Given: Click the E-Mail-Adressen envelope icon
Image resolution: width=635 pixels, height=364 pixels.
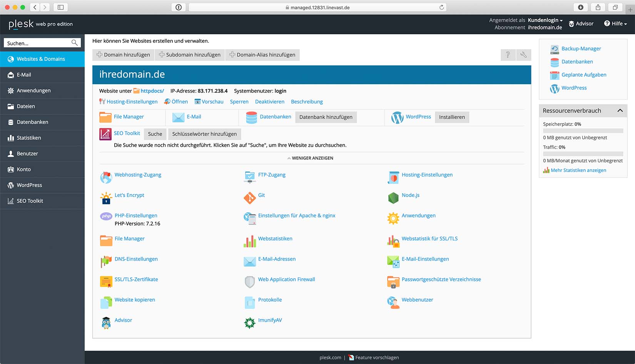Looking at the screenshot, I should (x=250, y=261).
